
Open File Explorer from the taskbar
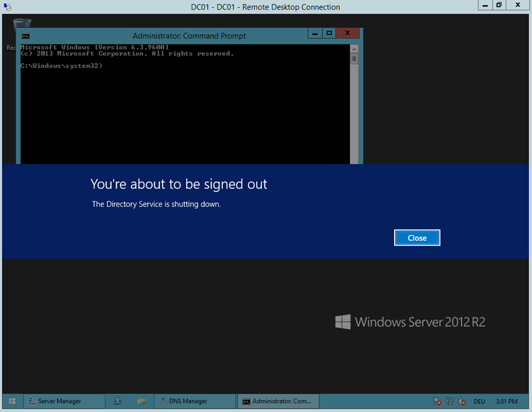coord(141,401)
